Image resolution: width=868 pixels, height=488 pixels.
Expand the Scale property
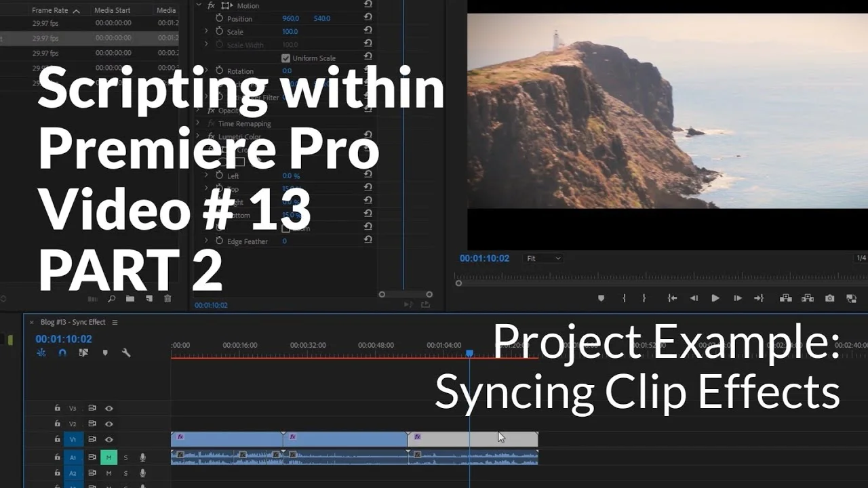[x=207, y=31]
